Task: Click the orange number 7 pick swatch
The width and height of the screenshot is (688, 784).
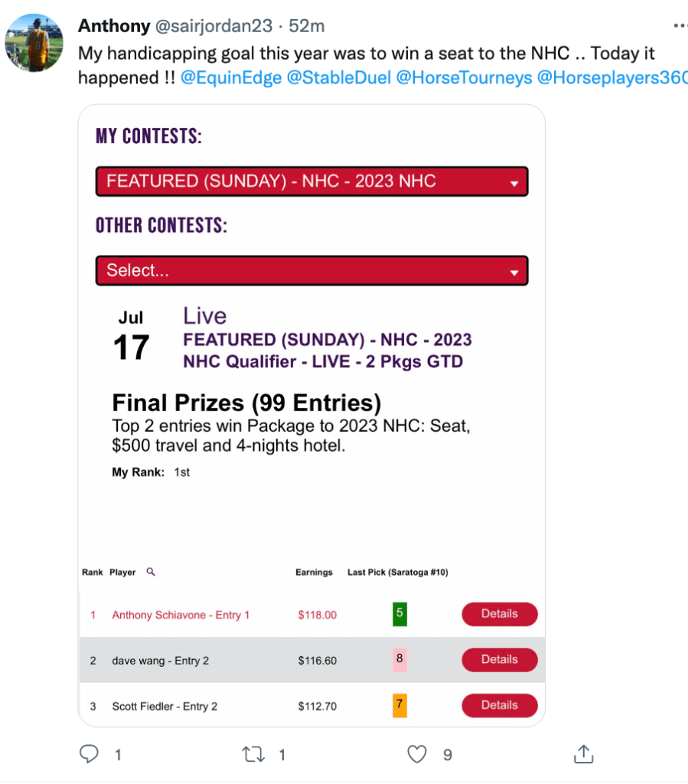Action: 399,705
